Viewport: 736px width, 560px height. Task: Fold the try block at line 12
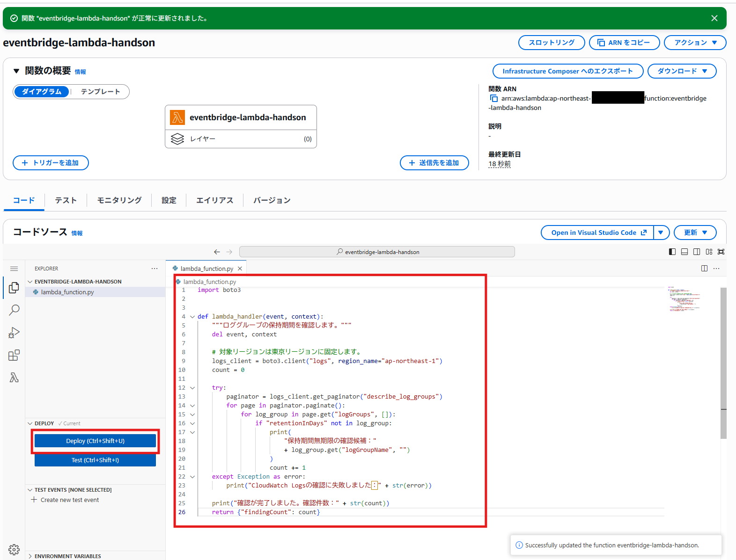coord(192,388)
